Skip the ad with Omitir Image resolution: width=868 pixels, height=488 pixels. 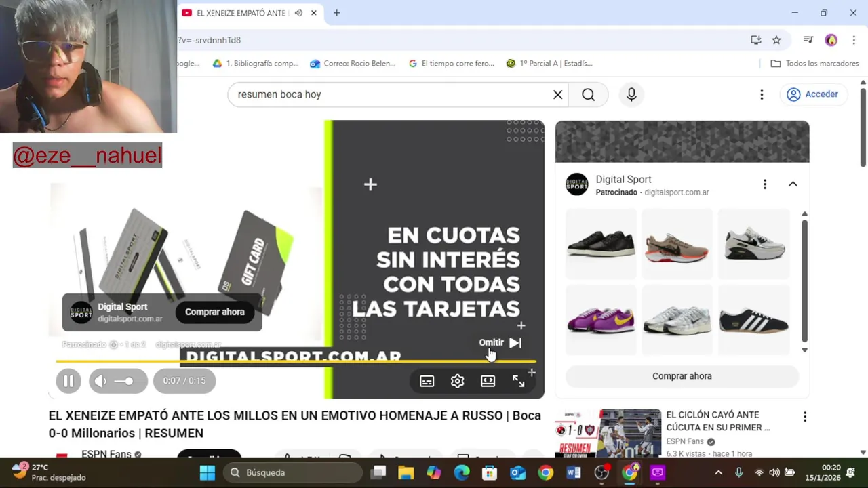click(x=500, y=342)
